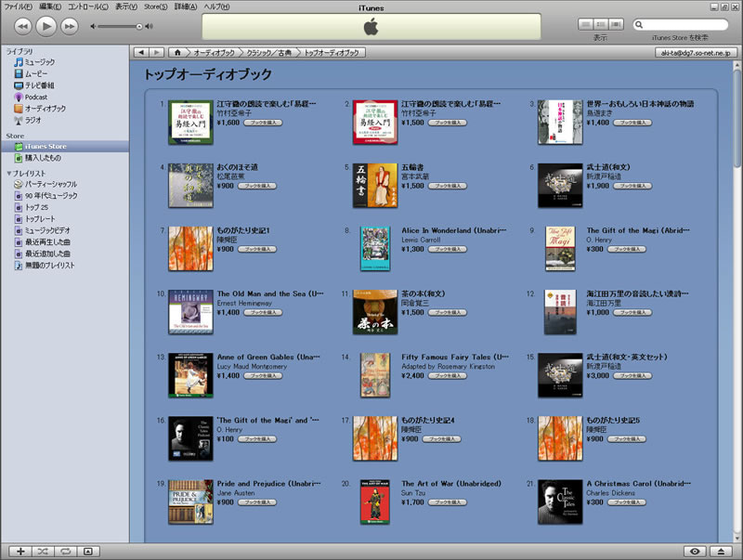Click クラシック/古典 in the breadcrumb

coord(268,53)
